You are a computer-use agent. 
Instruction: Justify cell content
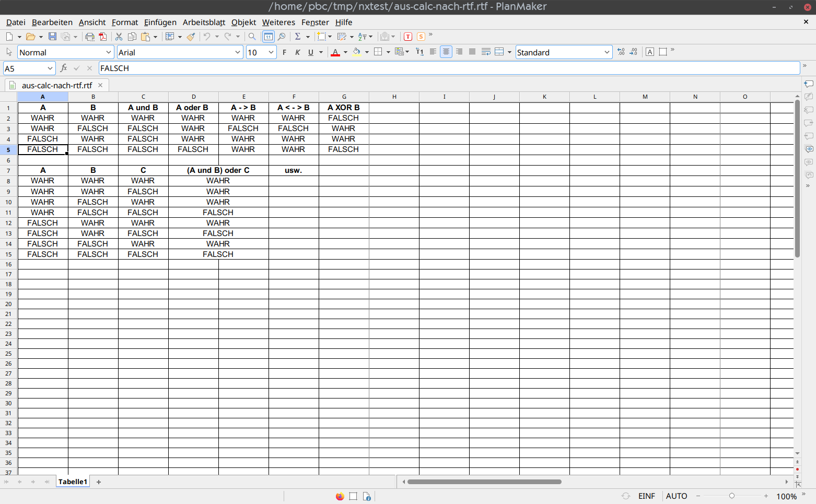tap(472, 52)
